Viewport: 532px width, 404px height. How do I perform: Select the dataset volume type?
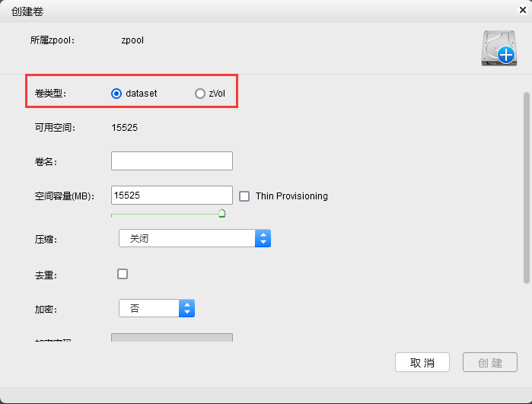pyautogui.click(x=116, y=94)
